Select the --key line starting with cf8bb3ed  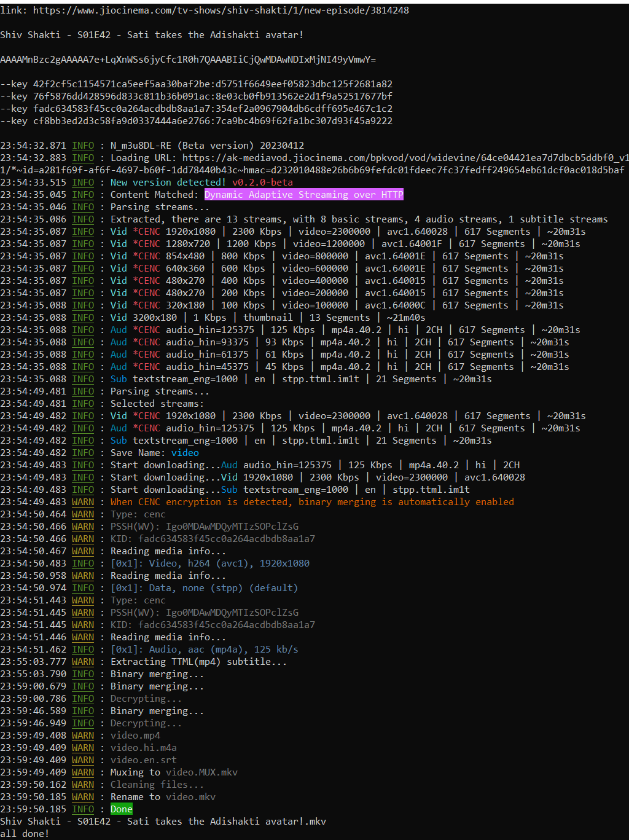coord(196,121)
